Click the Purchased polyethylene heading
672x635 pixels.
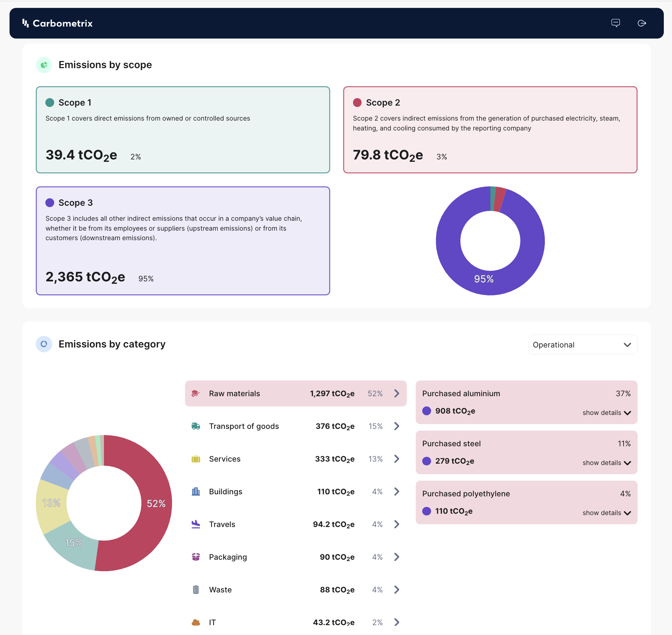pos(466,494)
